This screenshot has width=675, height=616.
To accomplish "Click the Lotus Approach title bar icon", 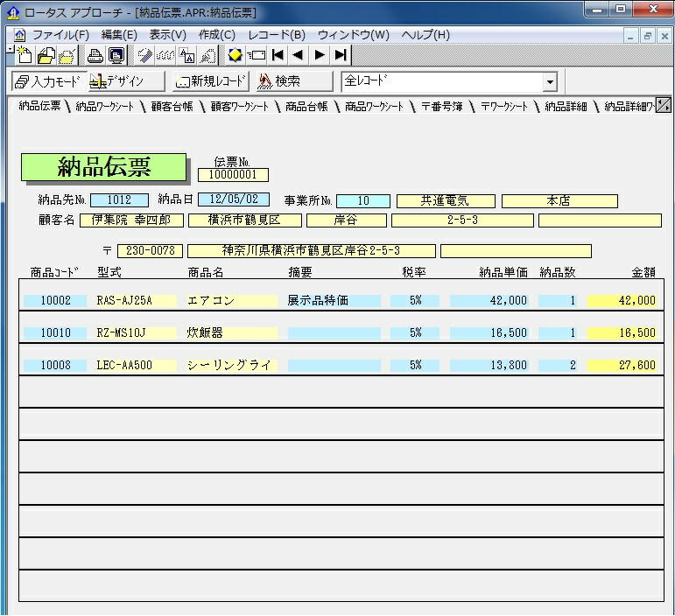I will click(x=13, y=13).
